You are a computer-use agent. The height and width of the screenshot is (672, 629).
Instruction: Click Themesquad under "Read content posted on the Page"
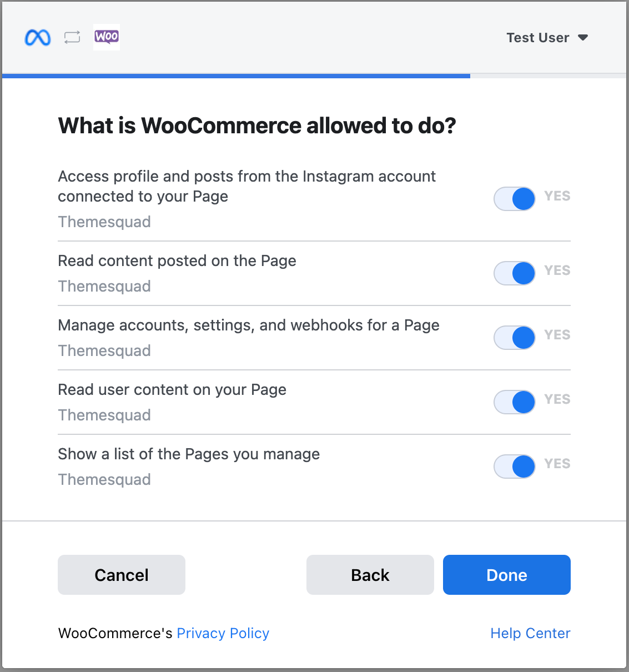tap(104, 286)
